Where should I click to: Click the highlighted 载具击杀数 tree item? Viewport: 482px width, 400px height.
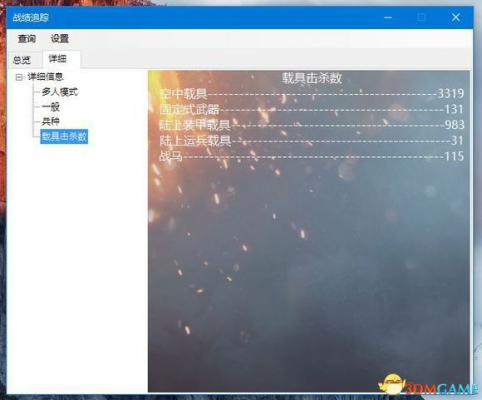64,136
